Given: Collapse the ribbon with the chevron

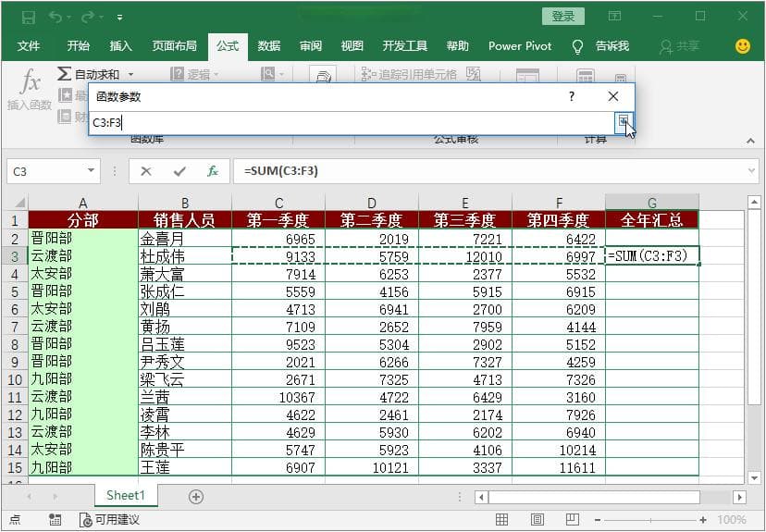Looking at the screenshot, I should click(750, 142).
